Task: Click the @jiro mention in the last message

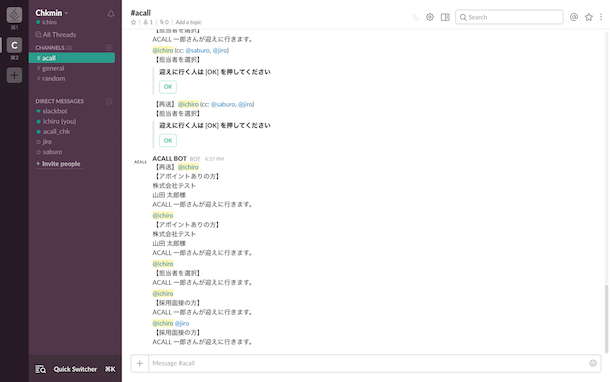Action: click(x=182, y=323)
